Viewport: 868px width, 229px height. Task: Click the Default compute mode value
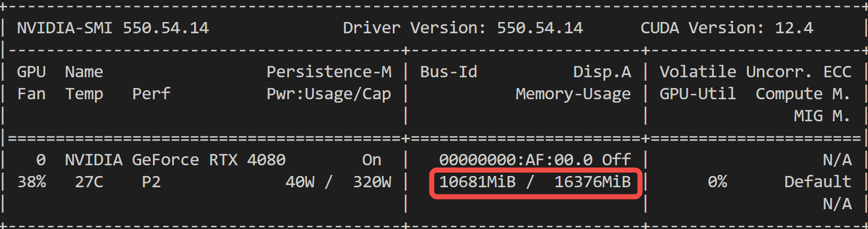coord(818,182)
